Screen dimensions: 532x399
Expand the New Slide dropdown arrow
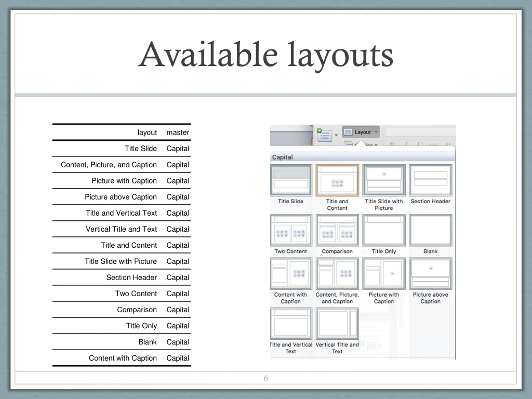[x=336, y=135]
